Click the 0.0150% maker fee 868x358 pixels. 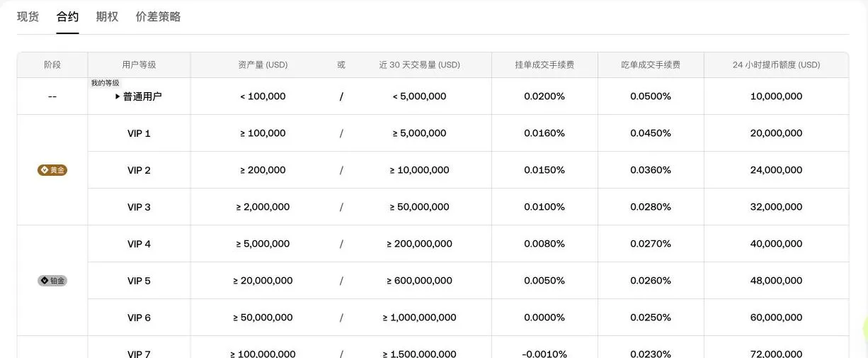(x=544, y=170)
